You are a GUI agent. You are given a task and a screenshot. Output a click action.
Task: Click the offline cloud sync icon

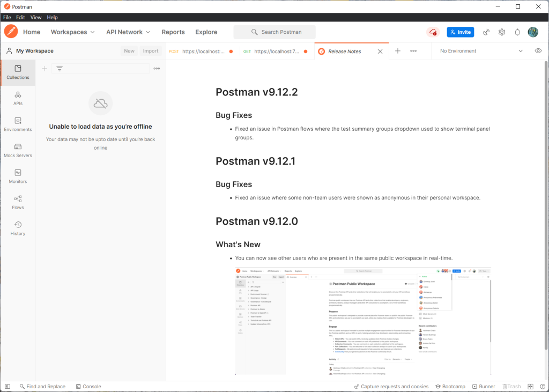click(433, 32)
